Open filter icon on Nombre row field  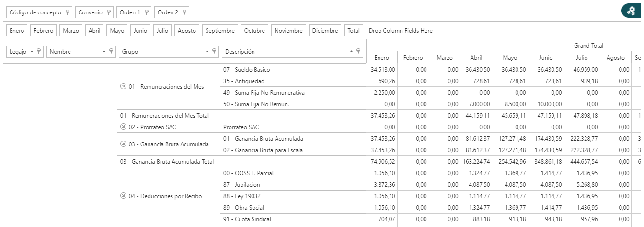(x=111, y=51)
